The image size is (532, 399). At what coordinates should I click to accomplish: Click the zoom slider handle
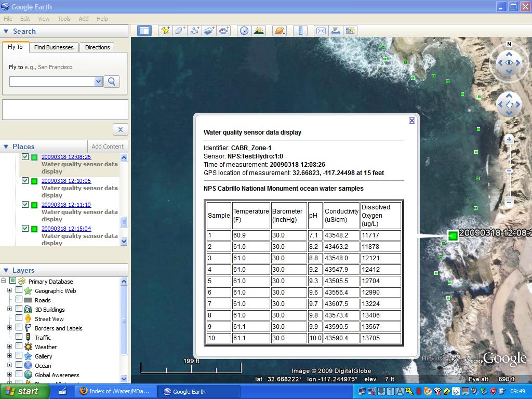click(x=509, y=171)
